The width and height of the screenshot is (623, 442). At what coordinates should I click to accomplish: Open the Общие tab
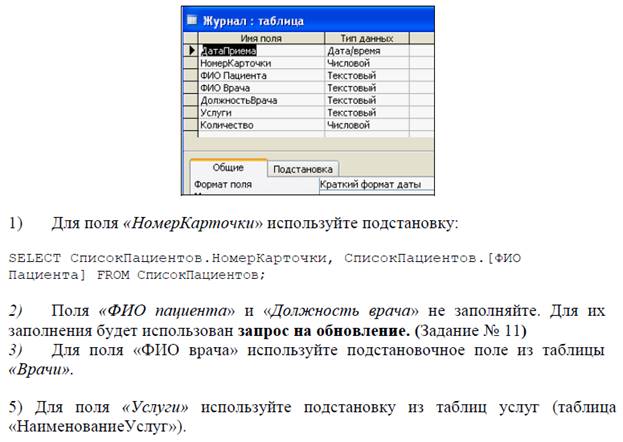[228, 168]
